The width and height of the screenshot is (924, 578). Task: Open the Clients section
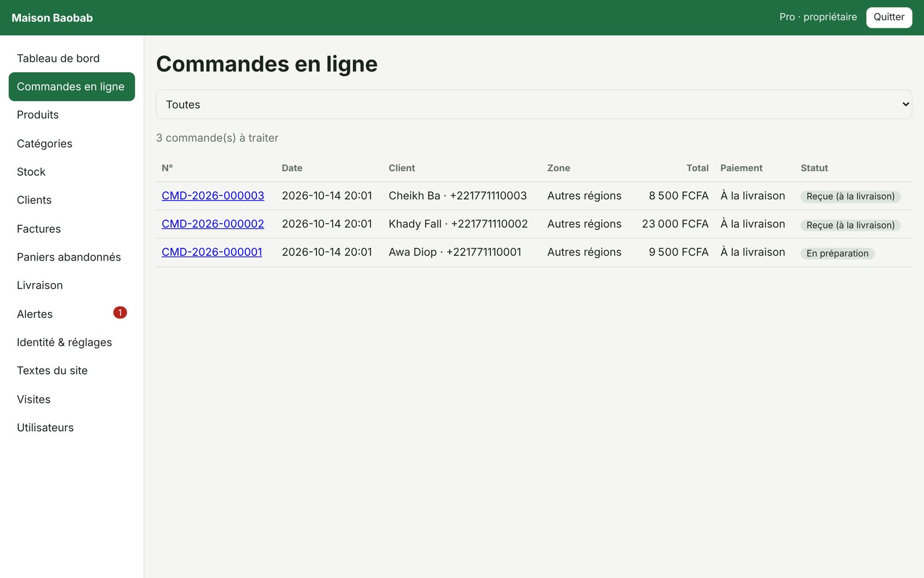tap(72, 200)
